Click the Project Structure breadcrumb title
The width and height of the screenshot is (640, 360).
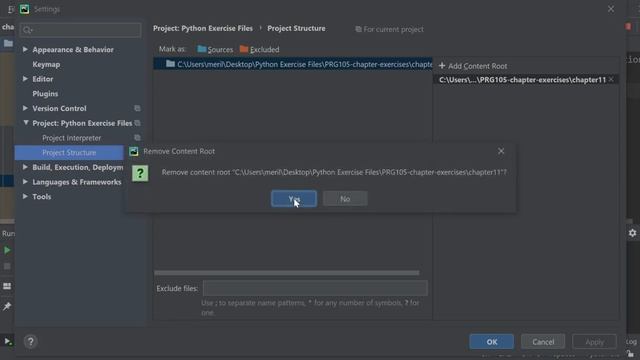coord(296,29)
